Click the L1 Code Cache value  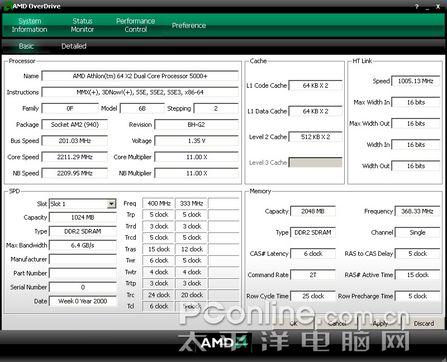(x=315, y=85)
